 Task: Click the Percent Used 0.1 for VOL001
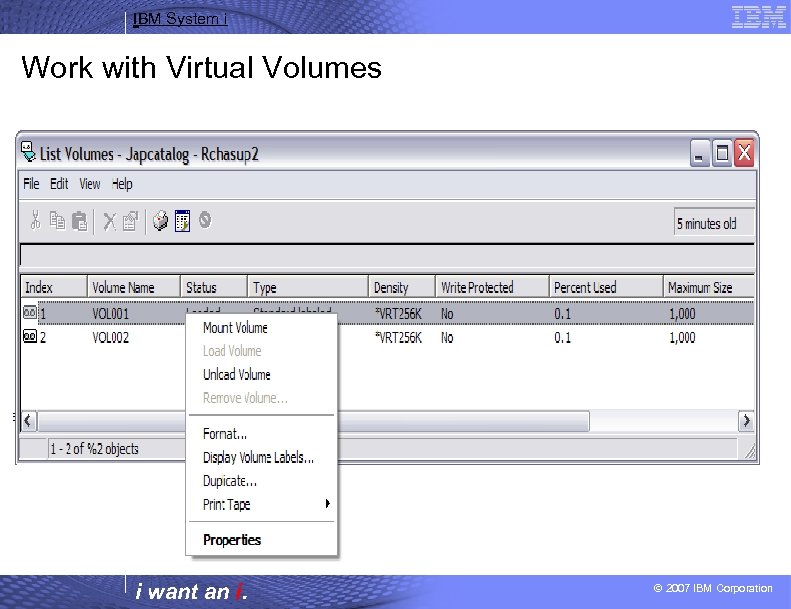(562, 314)
